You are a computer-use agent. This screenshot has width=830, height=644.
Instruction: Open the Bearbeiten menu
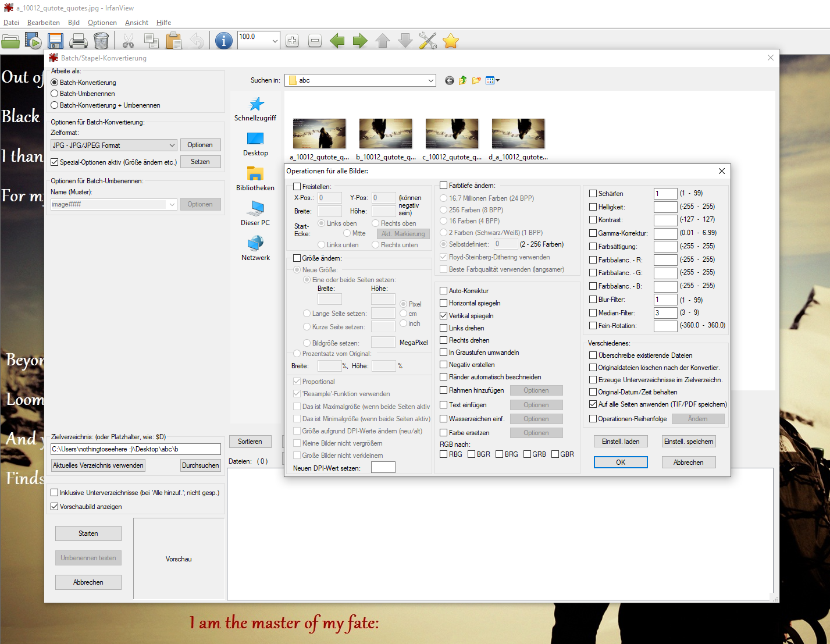click(x=44, y=23)
